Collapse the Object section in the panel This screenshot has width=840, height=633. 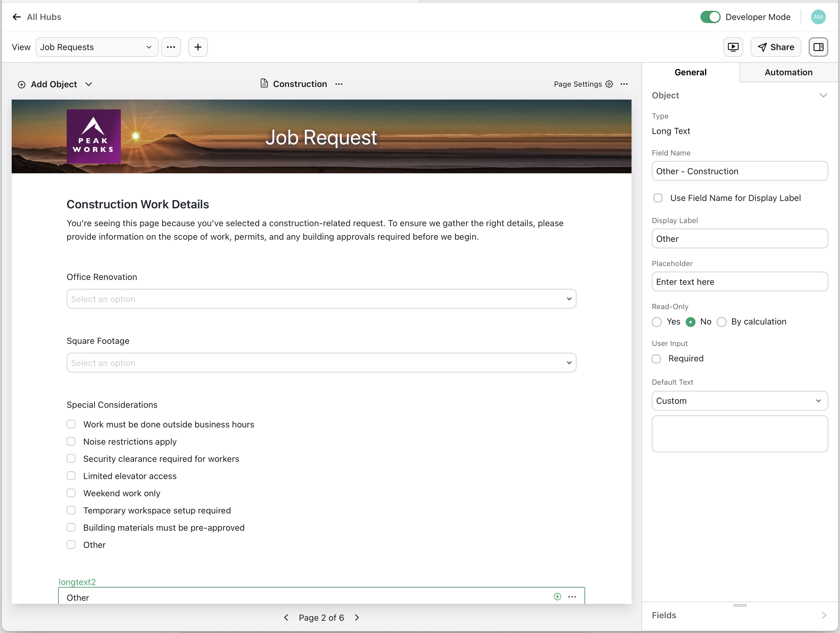pos(823,95)
